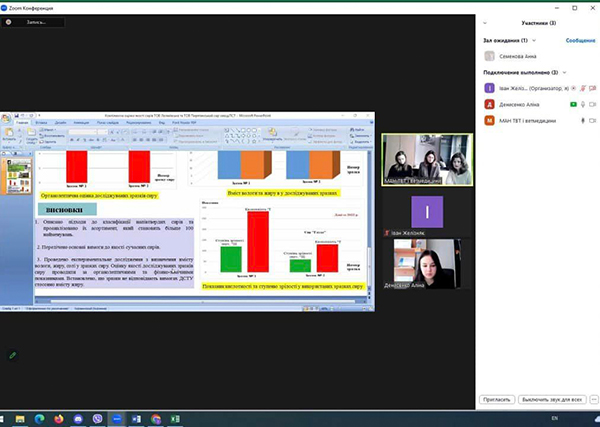
Task: Click the Paste 'Вставить' icon in ribbon
Action: coord(9,135)
